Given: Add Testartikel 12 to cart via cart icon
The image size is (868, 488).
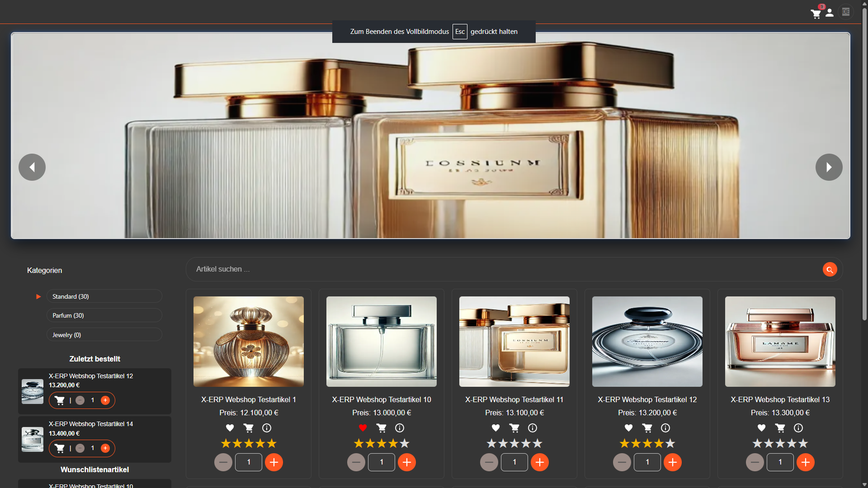Looking at the screenshot, I should [x=647, y=428].
